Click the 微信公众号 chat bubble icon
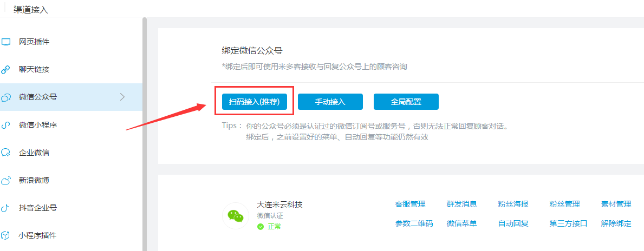 6,97
